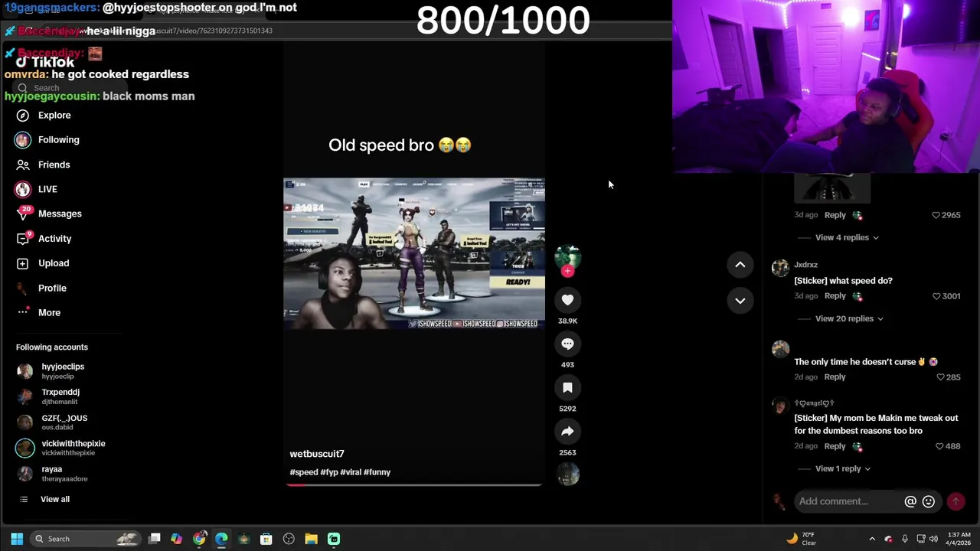Like the comment with 488 likes
980x551 pixels.
tap(939, 446)
